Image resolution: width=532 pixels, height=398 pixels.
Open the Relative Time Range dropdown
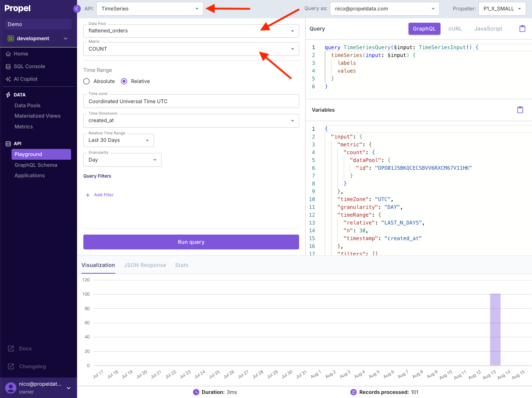click(x=119, y=140)
